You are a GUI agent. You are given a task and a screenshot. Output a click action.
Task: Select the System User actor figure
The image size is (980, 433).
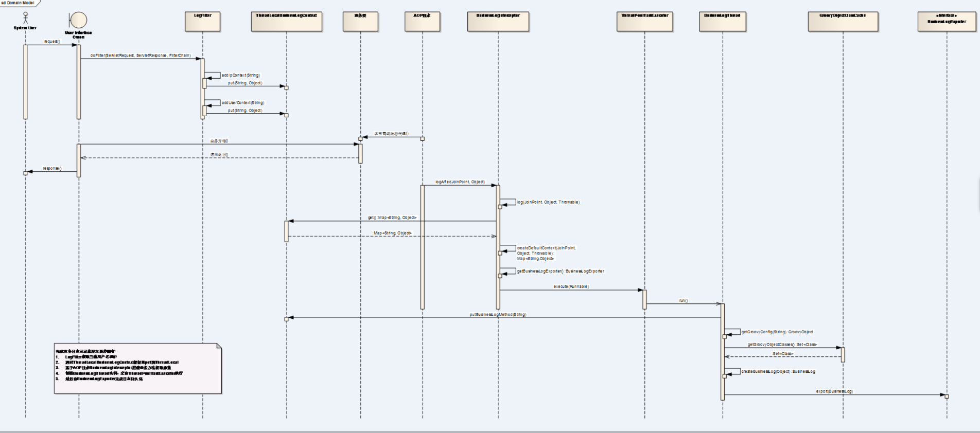(x=25, y=17)
